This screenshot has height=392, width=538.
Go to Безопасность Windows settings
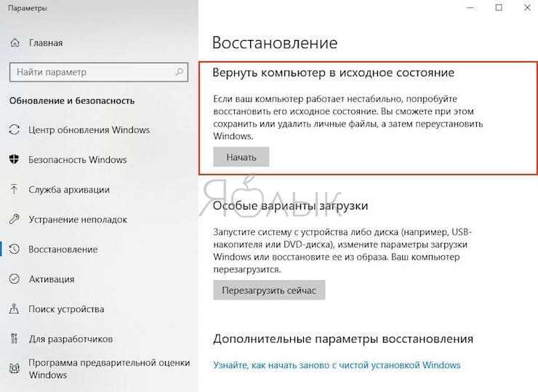78,159
